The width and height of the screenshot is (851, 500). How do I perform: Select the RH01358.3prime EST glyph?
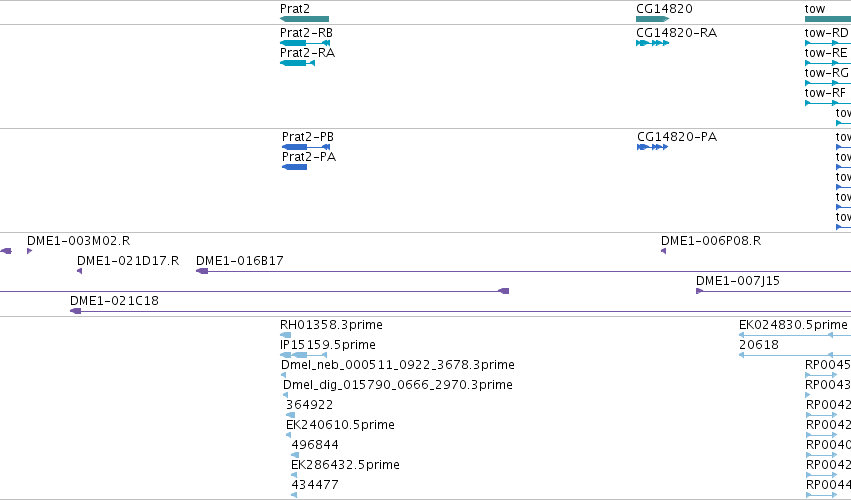[x=285, y=335]
